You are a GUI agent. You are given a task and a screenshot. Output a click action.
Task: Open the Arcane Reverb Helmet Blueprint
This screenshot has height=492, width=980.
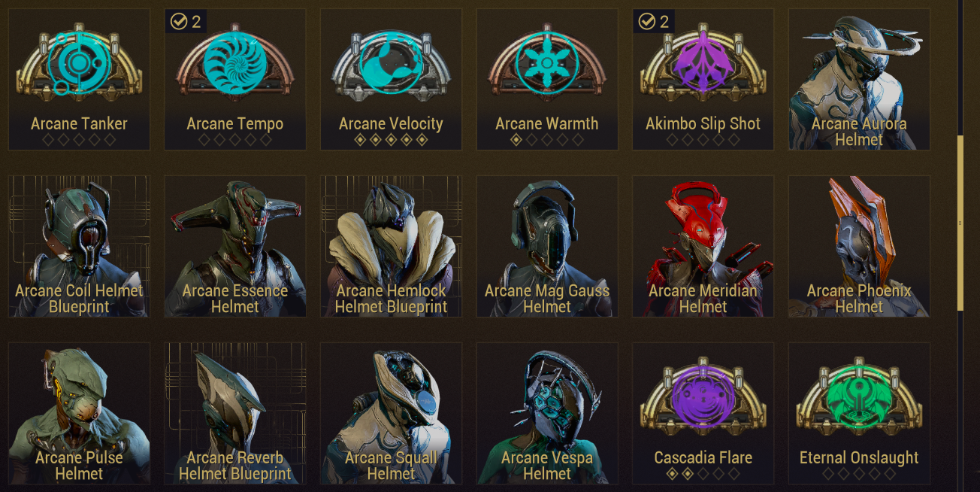tap(235, 413)
